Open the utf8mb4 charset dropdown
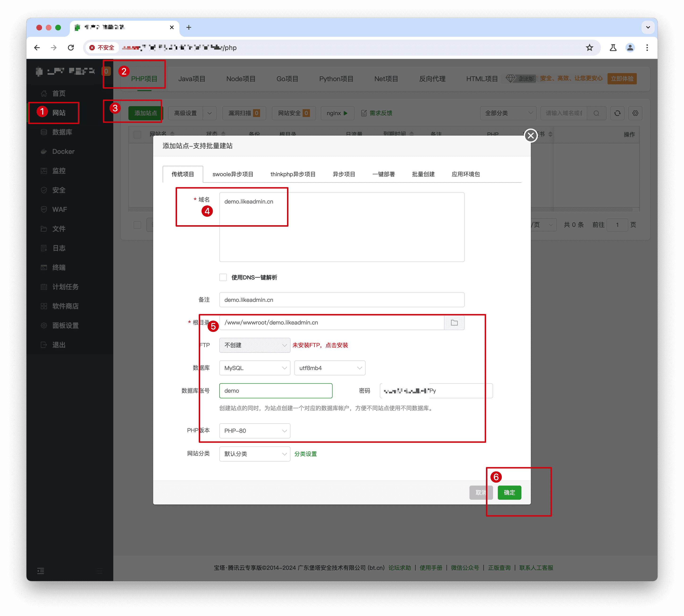 [330, 368]
